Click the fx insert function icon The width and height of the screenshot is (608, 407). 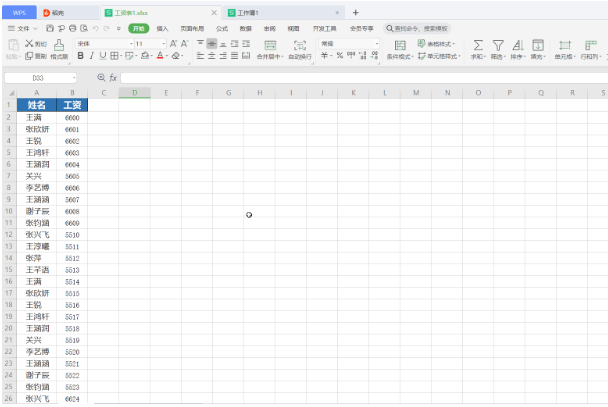click(113, 78)
